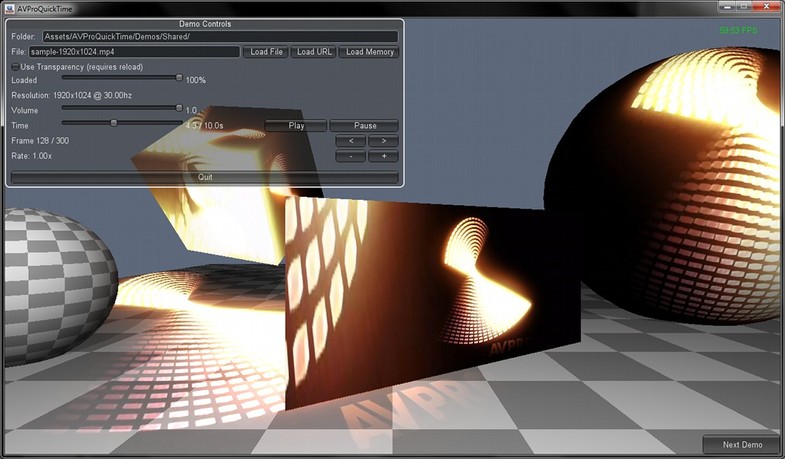Click the Folder path input field
The image size is (785, 459).
pos(220,37)
